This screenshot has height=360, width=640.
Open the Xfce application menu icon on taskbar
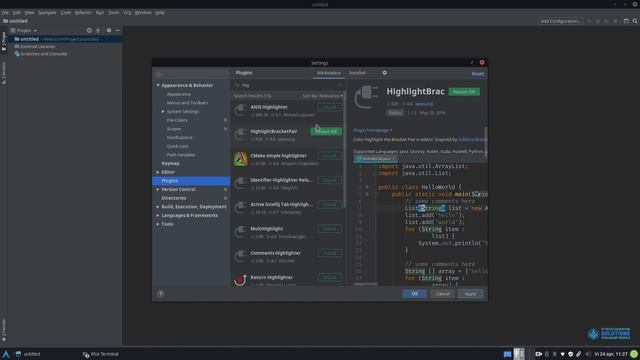pyautogui.click(x=6, y=353)
